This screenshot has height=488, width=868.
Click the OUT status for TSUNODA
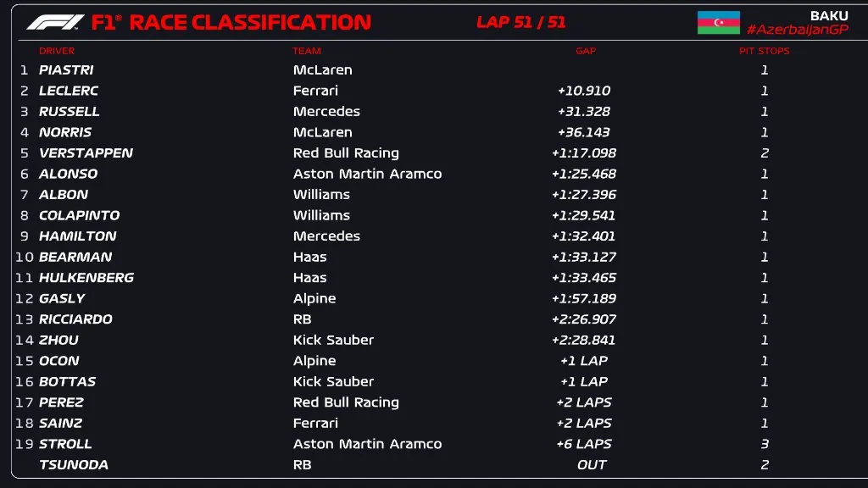pyautogui.click(x=592, y=464)
